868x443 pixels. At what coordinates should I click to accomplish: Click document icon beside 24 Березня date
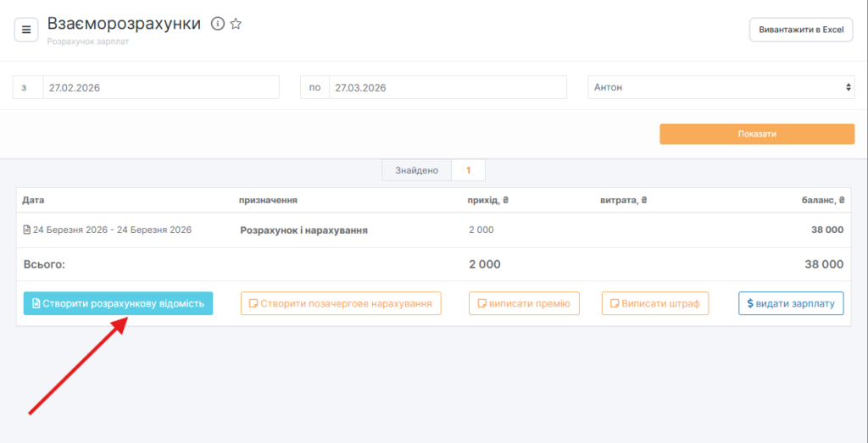[x=26, y=230]
